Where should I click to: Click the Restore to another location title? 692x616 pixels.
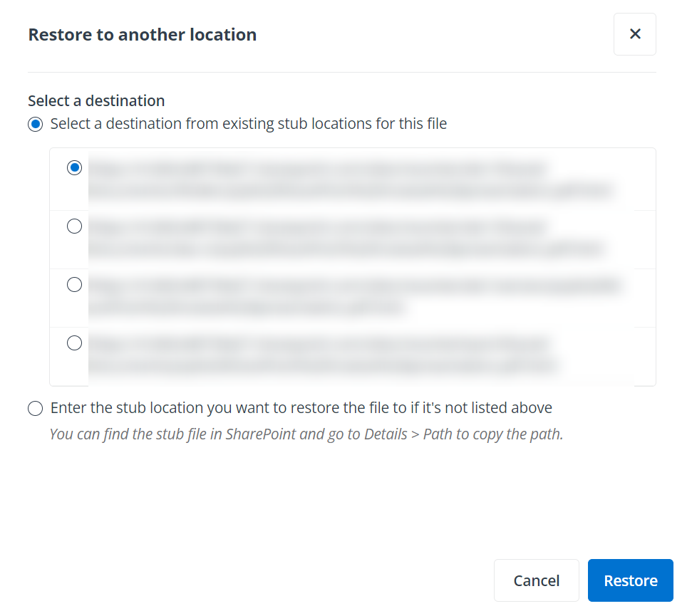click(x=142, y=34)
